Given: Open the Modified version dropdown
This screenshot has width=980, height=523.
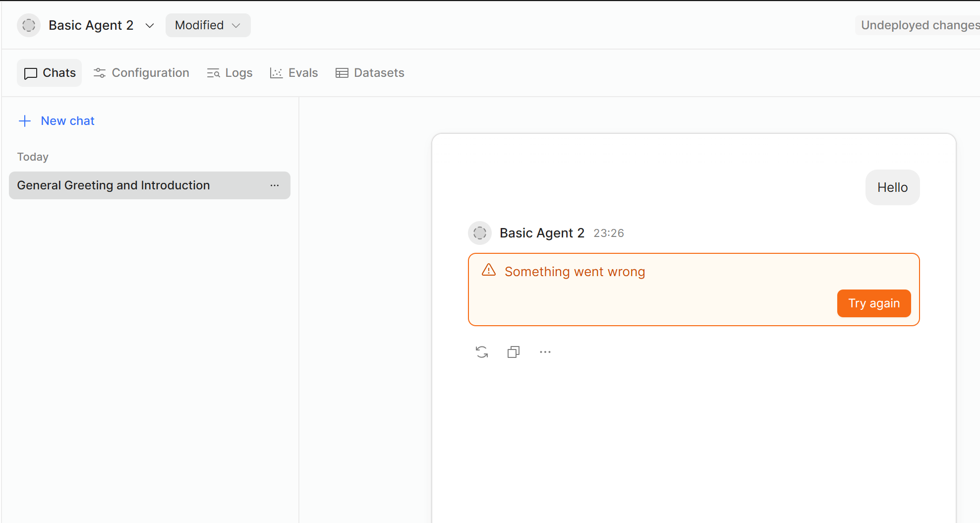Looking at the screenshot, I should click(x=208, y=25).
